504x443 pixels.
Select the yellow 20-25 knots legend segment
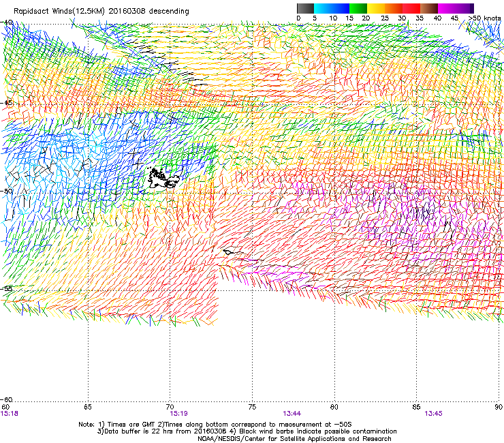pyautogui.click(x=376, y=8)
